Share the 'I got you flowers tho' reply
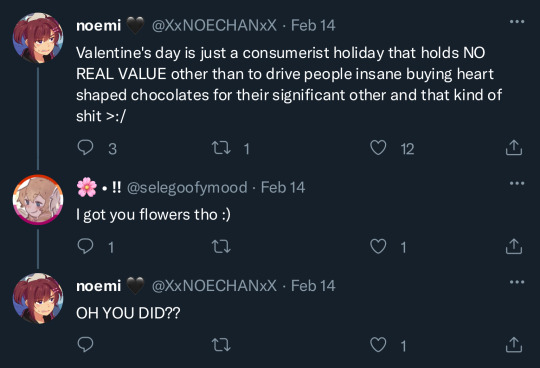This screenshot has width=540, height=368. click(514, 246)
